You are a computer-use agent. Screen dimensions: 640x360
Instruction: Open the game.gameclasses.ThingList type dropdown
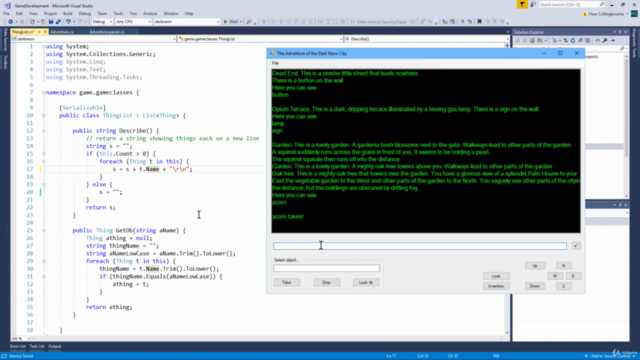(x=260, y=39)
